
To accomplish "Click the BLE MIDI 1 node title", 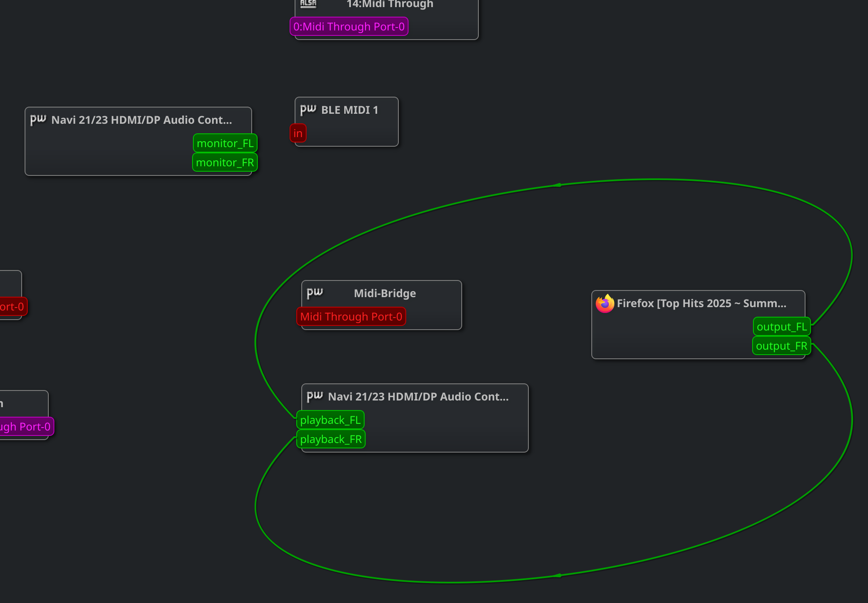I will click(x=350, y=110).
